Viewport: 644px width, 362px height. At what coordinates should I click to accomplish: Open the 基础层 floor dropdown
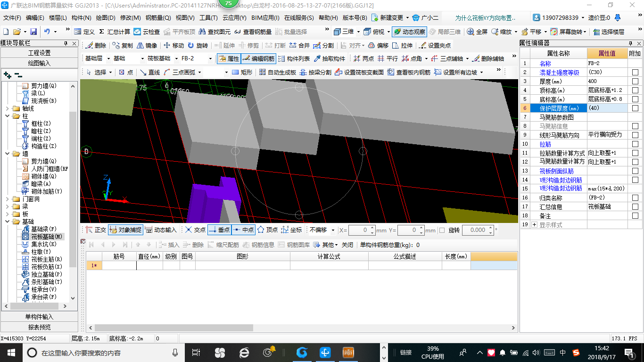tap(107, 59)
